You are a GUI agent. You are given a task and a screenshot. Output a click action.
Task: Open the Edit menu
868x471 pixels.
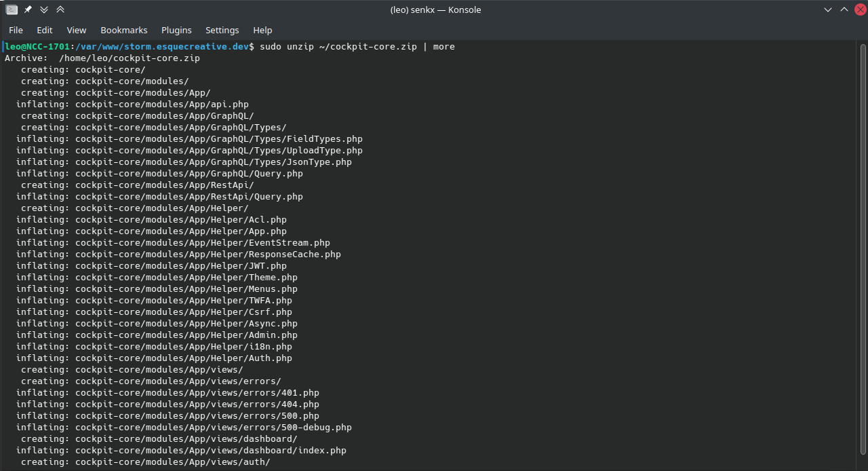click(x=45, y=30)
